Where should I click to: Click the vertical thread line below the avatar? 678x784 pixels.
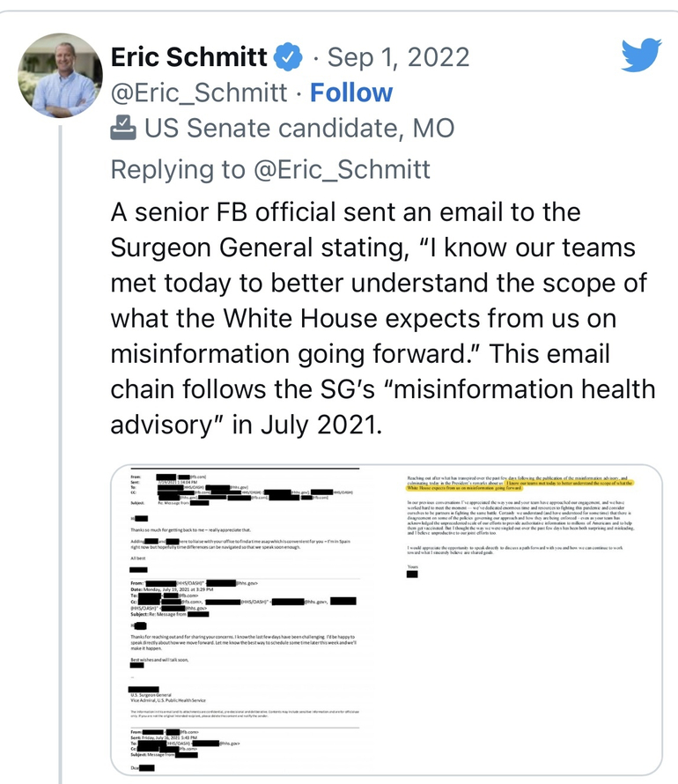(60, 440)
